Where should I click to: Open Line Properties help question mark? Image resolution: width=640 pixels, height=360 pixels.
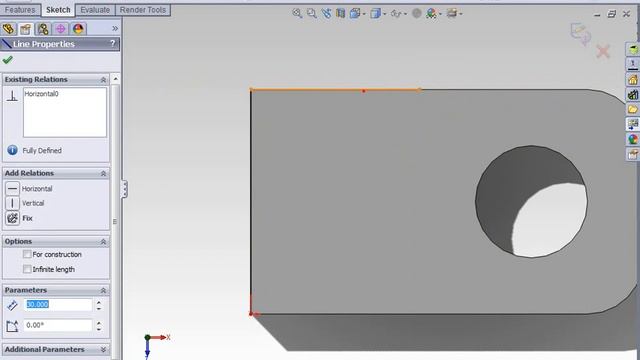tap(113, 43)
